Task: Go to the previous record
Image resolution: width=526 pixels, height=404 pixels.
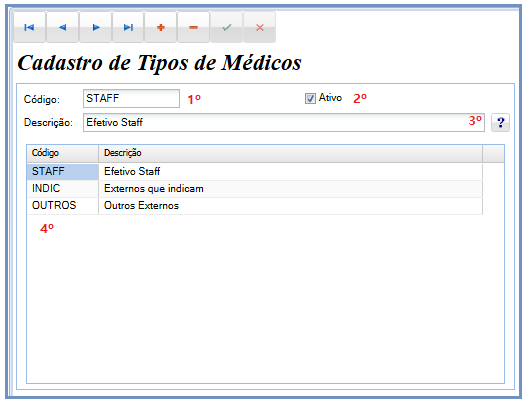Action: (62, 27)
